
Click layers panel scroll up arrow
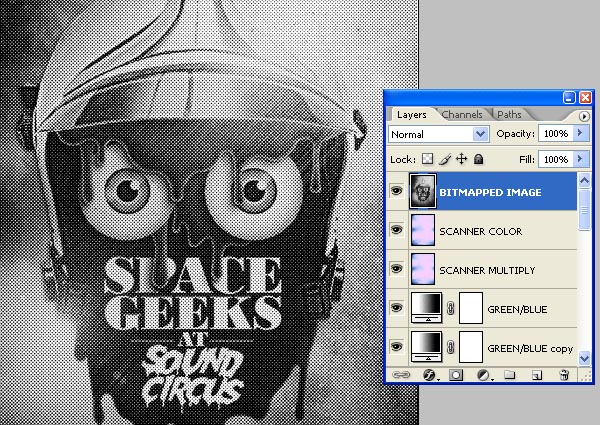click(x=584, y=180)
